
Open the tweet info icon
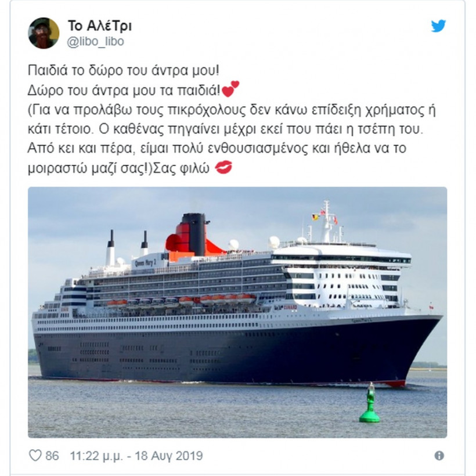click(x=439, y=456)
